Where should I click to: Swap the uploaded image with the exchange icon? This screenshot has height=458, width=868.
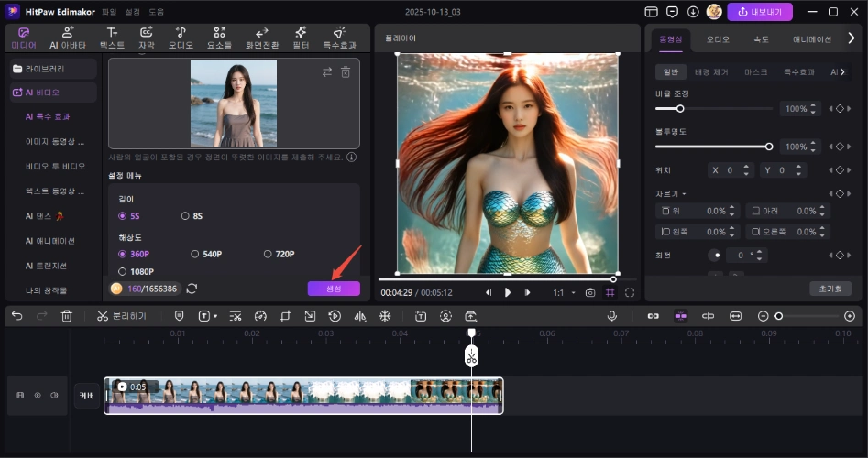point(327,72)
